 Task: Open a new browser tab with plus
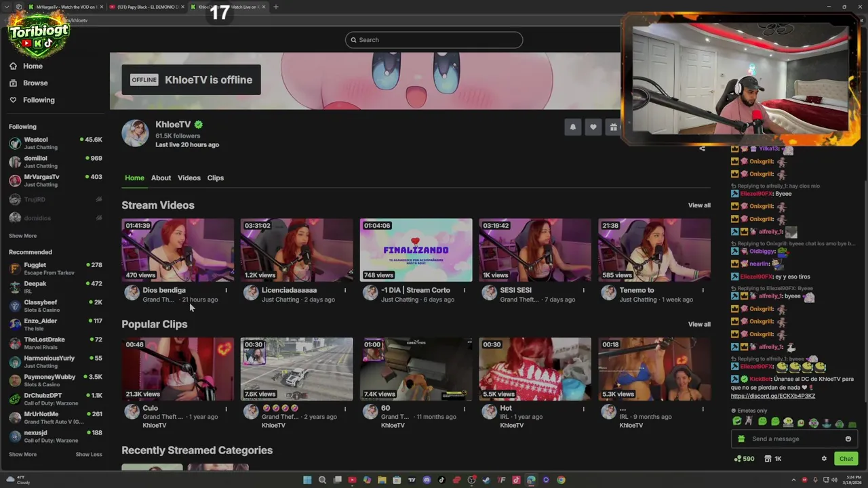click(275, 7)
